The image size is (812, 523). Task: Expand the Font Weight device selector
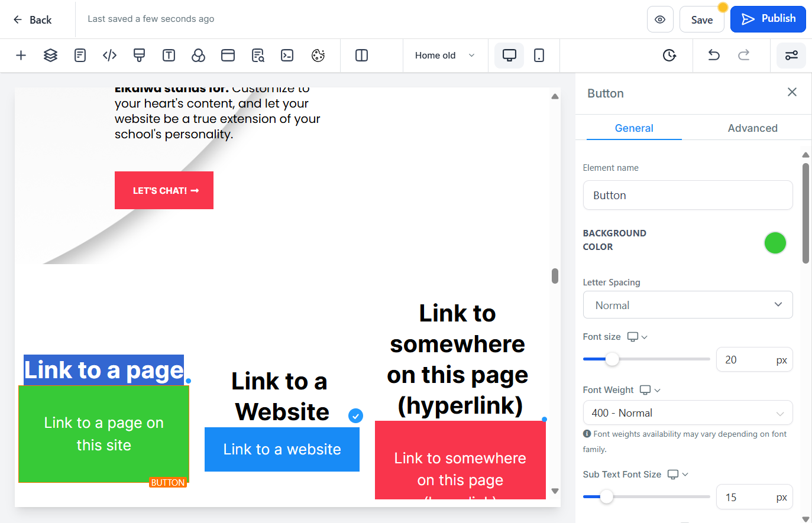(650, 390)
